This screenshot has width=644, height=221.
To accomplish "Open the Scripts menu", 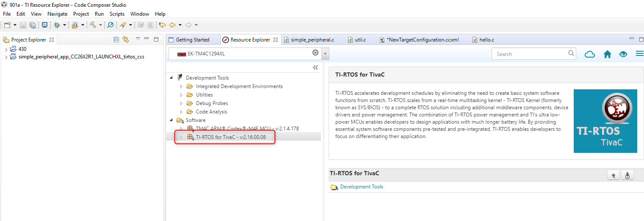I will point(117,14).
